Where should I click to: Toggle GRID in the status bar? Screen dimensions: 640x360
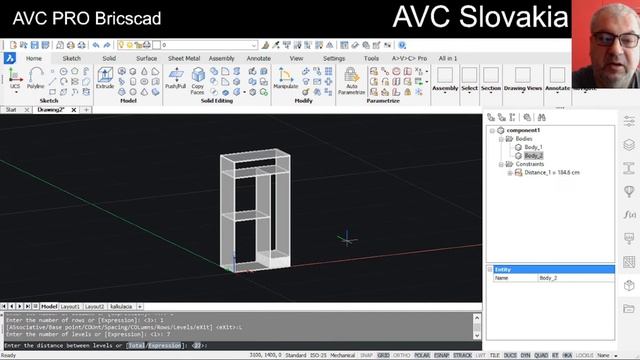click(x=383, y=356)
